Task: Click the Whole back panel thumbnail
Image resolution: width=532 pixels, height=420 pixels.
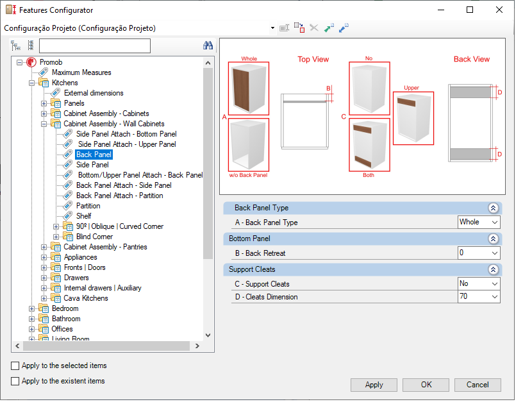Action: [249, 88]
